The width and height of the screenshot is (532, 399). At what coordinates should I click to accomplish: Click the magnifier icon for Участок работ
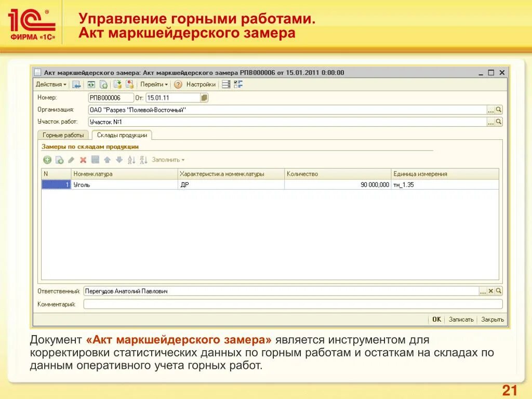pos(498,122)
